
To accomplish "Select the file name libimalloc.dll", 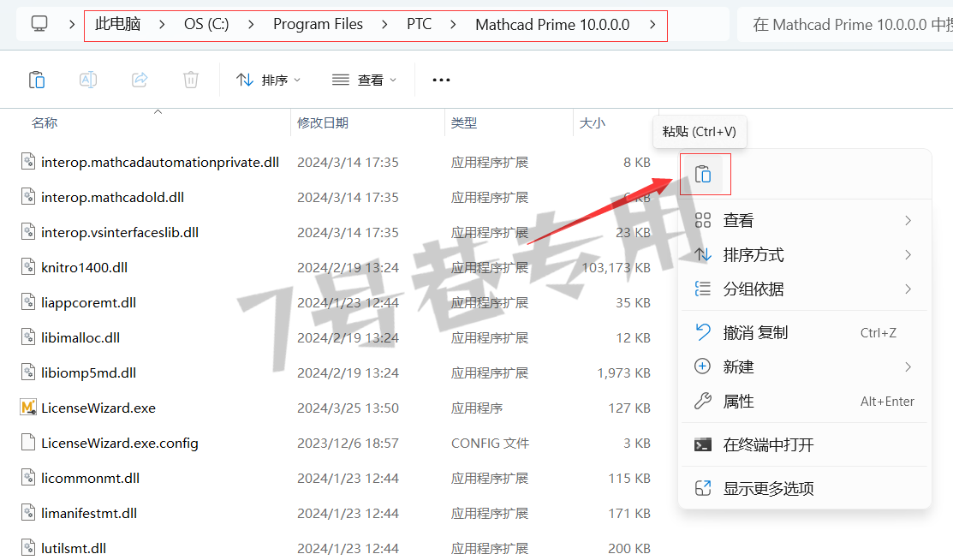I will click(x=80, y=338).
